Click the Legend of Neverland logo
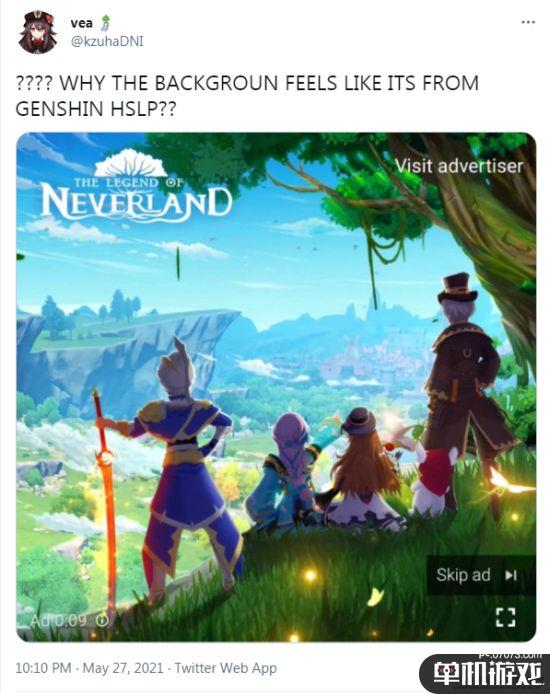The image size is (550, 694). [x=137, y=186]
